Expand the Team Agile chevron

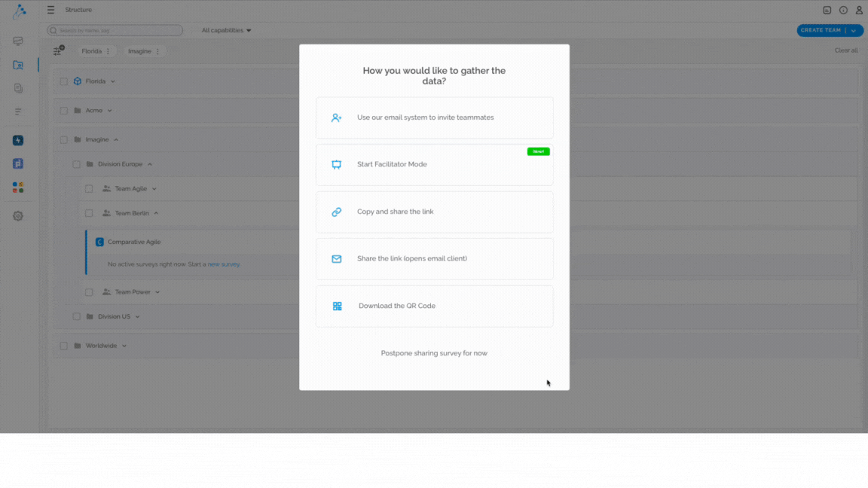154,189
